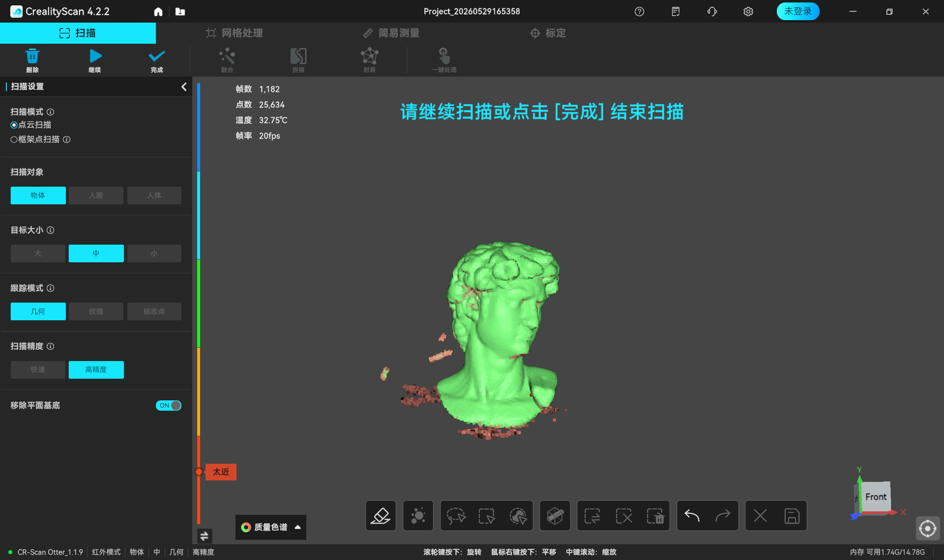
Task: Choose 快速 scan precision button
Action: coord(38,369)
